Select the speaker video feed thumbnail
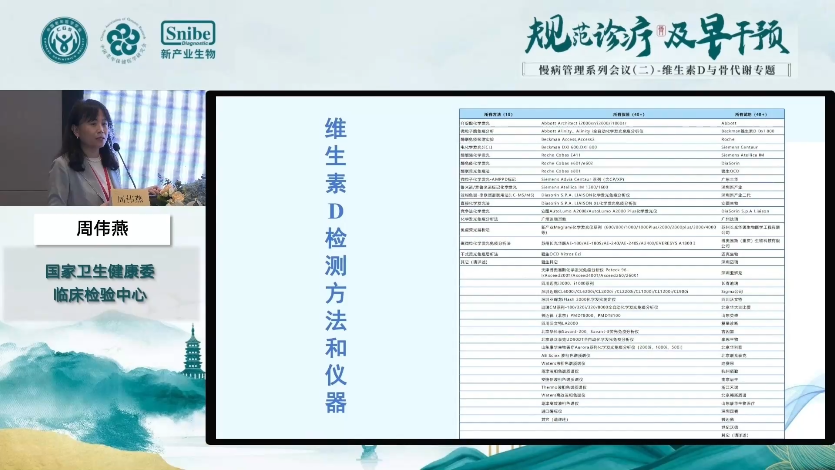The width and height of the screenshot is (835, 470). [x=102, y=148]
